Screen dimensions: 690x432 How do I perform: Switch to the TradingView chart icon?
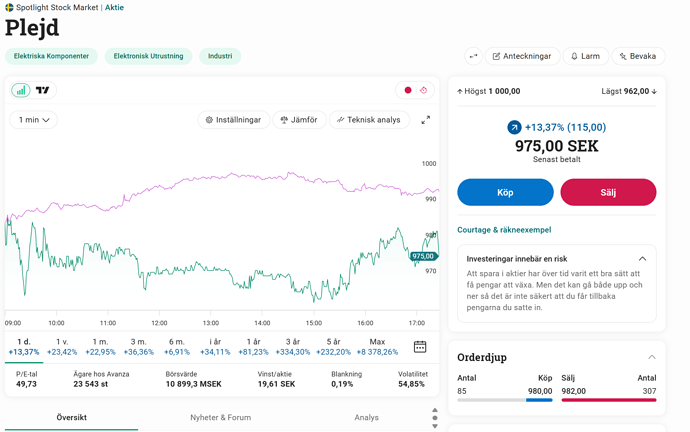coord(42,90)
